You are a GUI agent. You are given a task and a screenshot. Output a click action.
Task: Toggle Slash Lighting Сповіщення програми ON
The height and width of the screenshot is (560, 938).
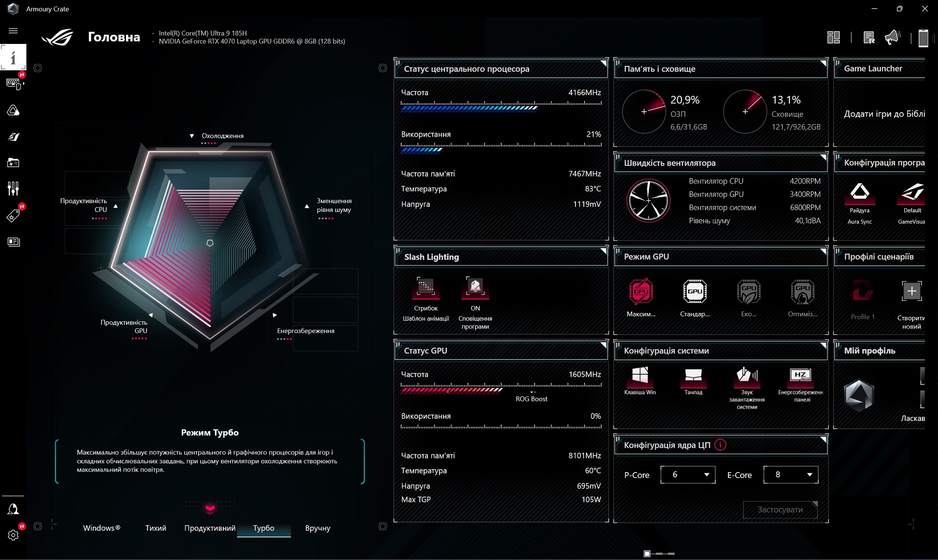475,288
